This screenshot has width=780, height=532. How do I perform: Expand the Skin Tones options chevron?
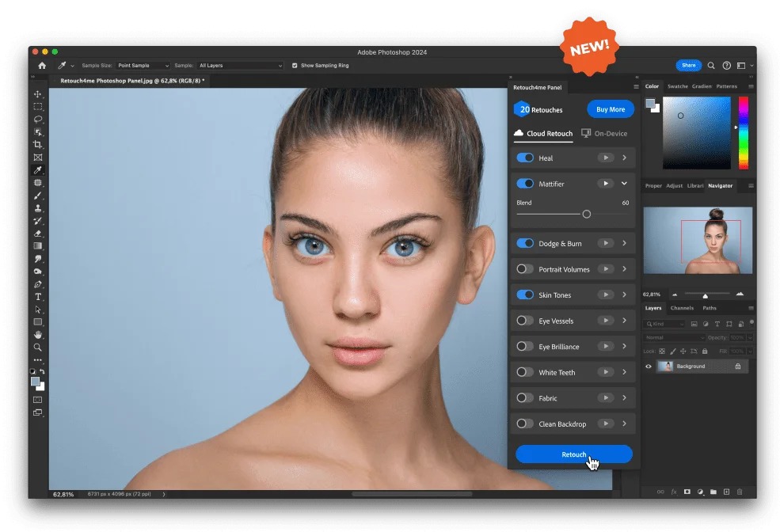coord(624,294)
